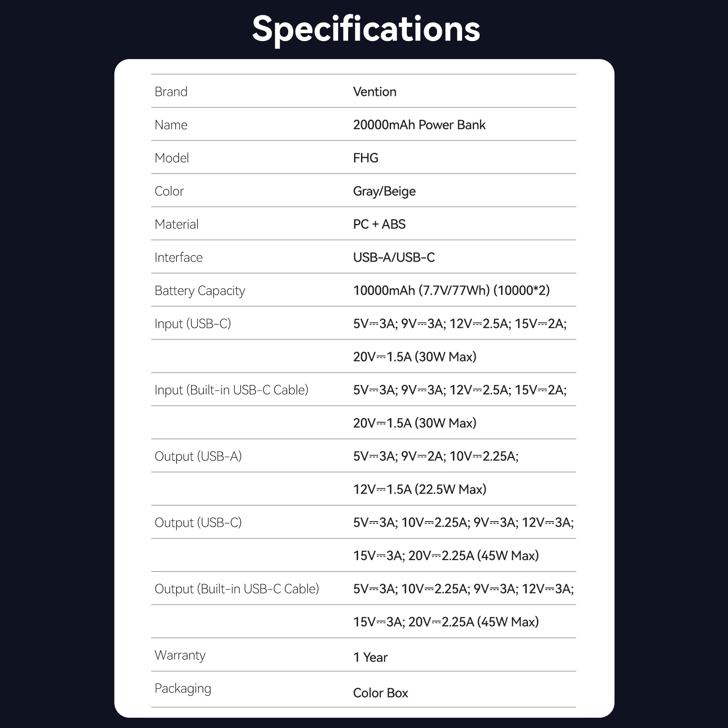The width and height of the screenshot is (728, 728).
Task: Select the 12V 1.5A (22.5W Max) value
Action: pyautogui.click(x=420, y=489)
